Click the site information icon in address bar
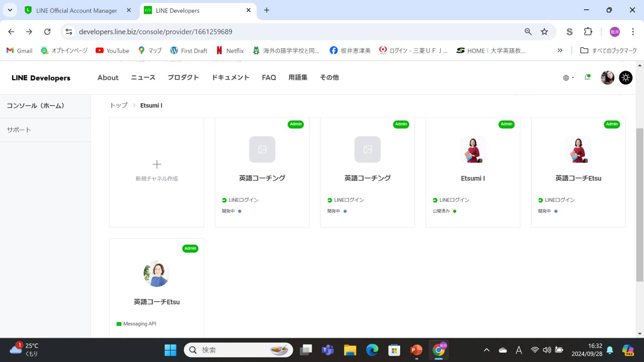644x362 pixels. pyautogui.click(x=69, y=32)
